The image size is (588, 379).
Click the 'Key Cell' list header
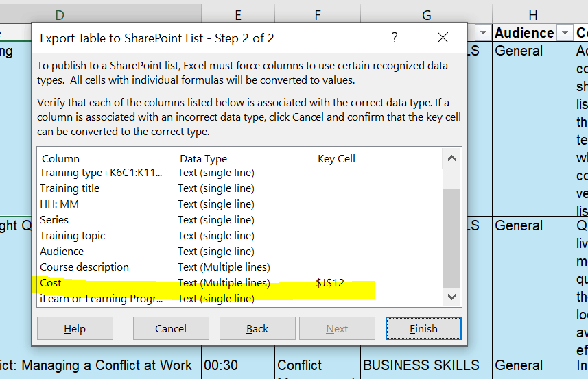(x=378, y=159)
